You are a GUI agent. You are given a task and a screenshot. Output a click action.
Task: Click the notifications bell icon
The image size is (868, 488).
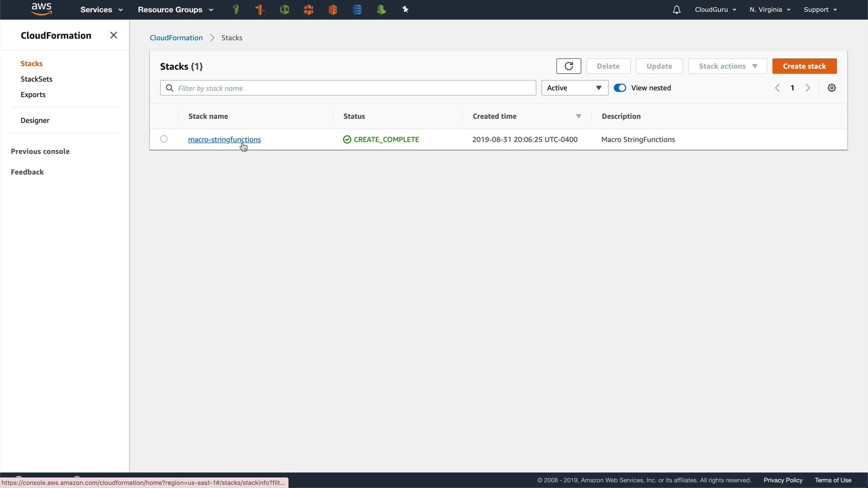676,9
